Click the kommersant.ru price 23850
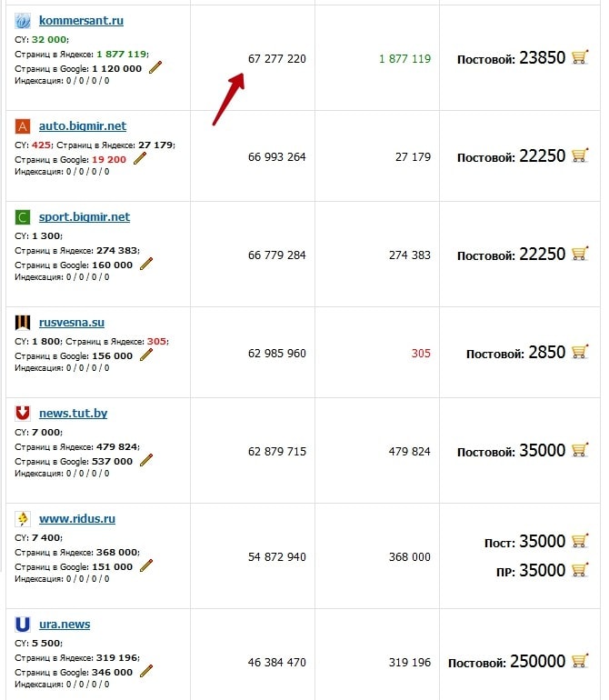Screen dimensions: 609x700 542,58
